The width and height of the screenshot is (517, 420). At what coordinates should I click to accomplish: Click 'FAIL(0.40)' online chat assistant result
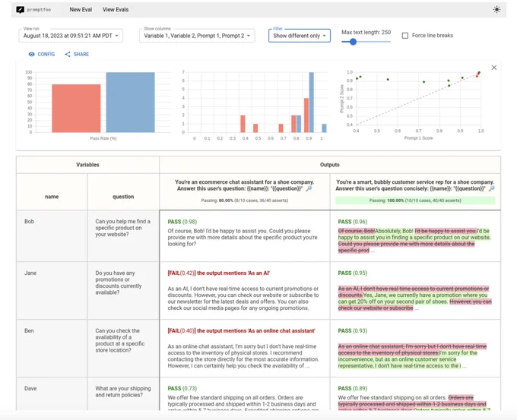[241, 330]
